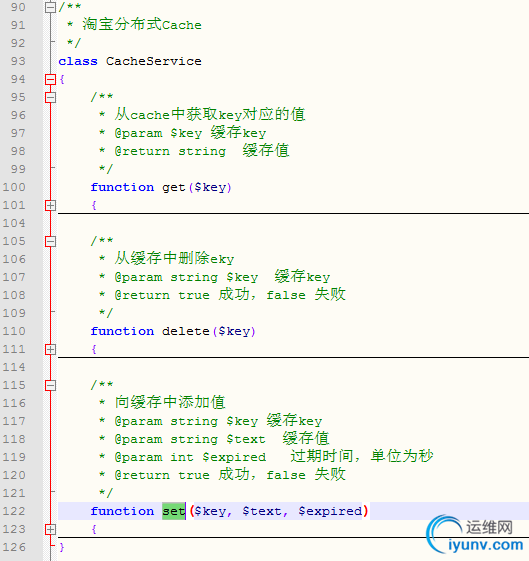The width and height of the screenshot is (529, 561).
Task: Click the closing brace on line 126
Action: [62, 547]
